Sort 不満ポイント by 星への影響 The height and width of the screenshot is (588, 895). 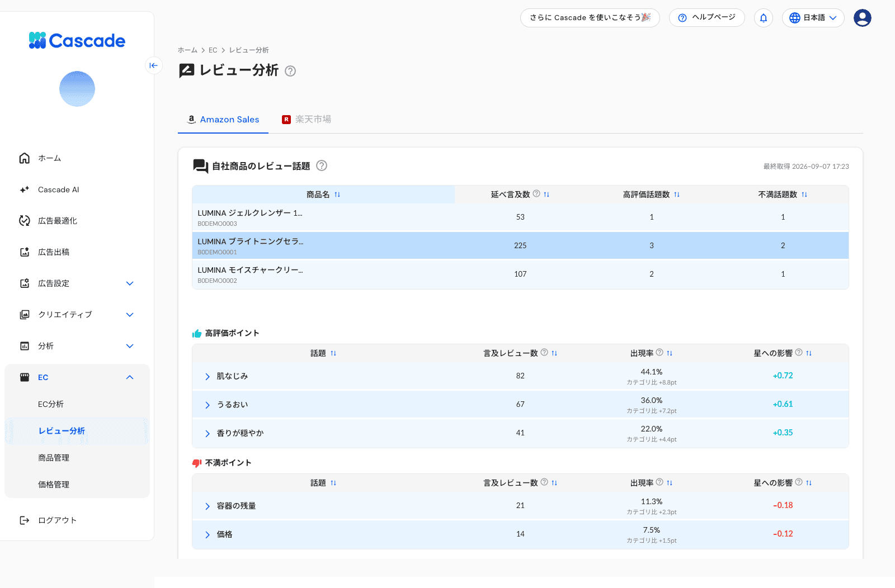809,483
